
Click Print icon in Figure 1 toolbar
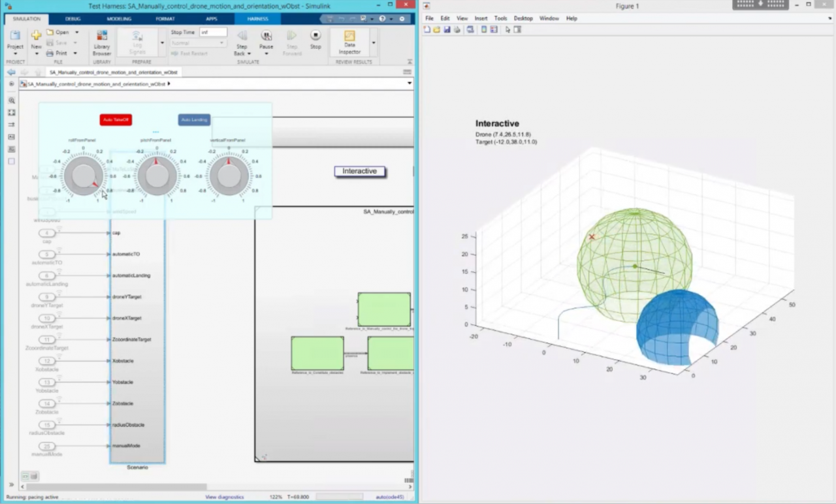pos(457,29)
